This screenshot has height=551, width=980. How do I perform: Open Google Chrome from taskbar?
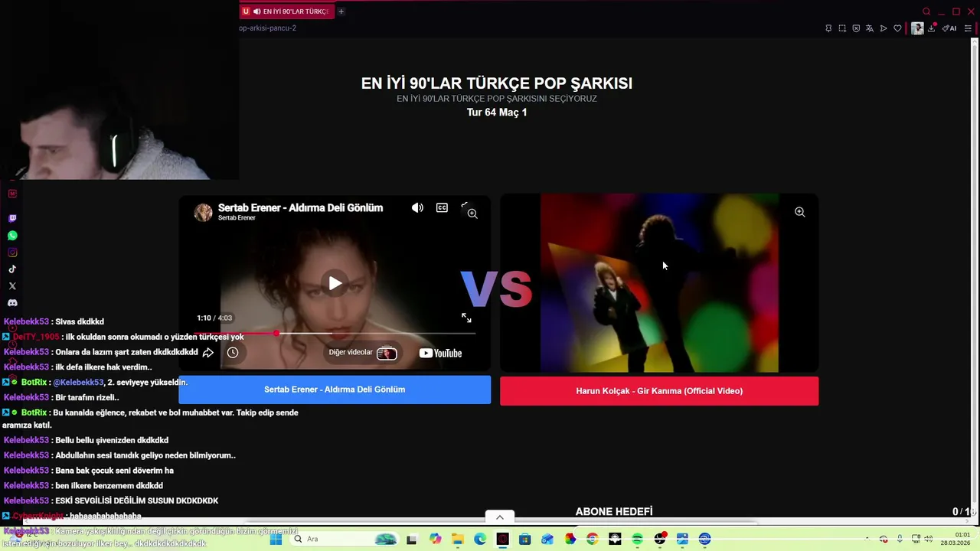click(x=593, y=540)
